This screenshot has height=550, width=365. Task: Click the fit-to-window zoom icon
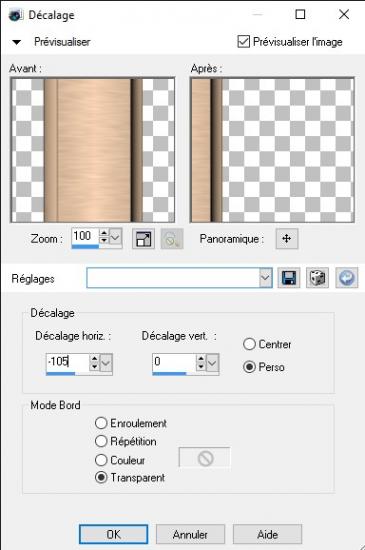point(143,239)
